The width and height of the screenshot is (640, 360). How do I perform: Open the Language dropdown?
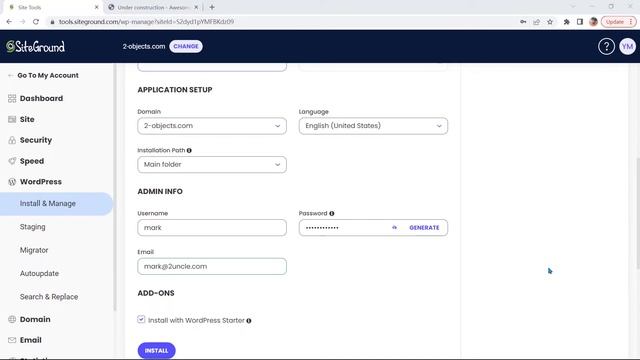click(373, 126)
